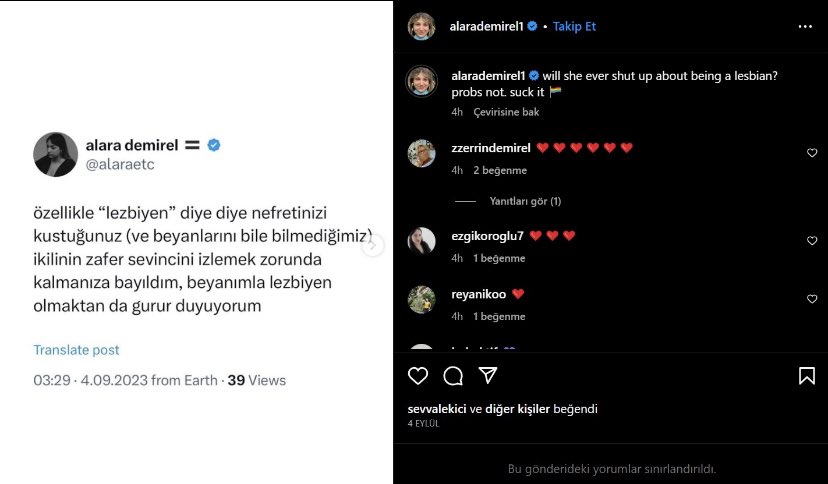
Task: Open the comment bubble icon
Action: tap(453, 376)
